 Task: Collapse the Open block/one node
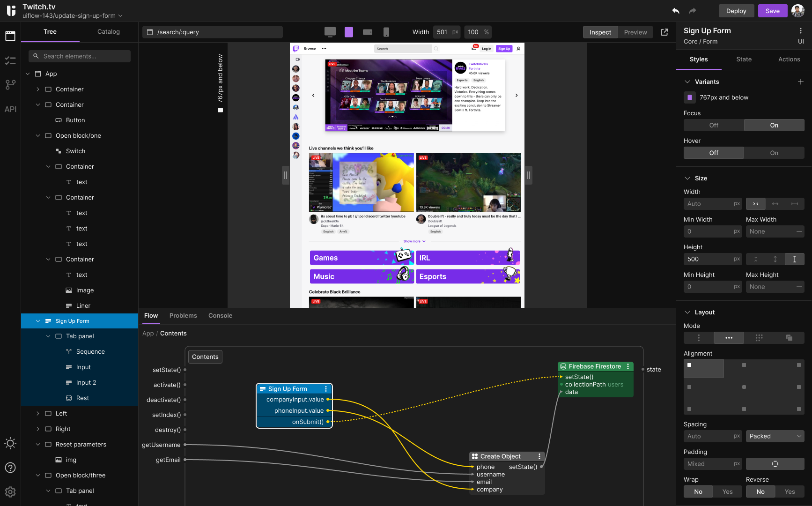click(x=38, y=135)
